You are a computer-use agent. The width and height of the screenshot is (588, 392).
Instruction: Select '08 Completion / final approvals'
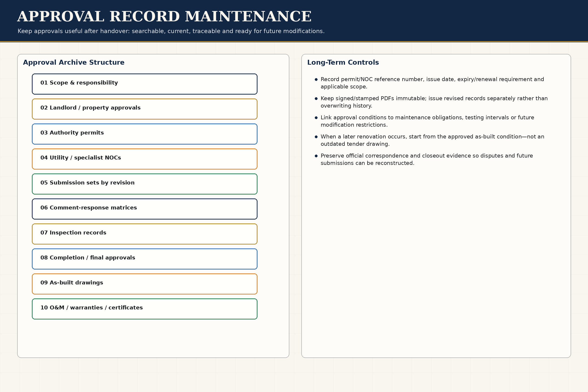tap(145, 259)
